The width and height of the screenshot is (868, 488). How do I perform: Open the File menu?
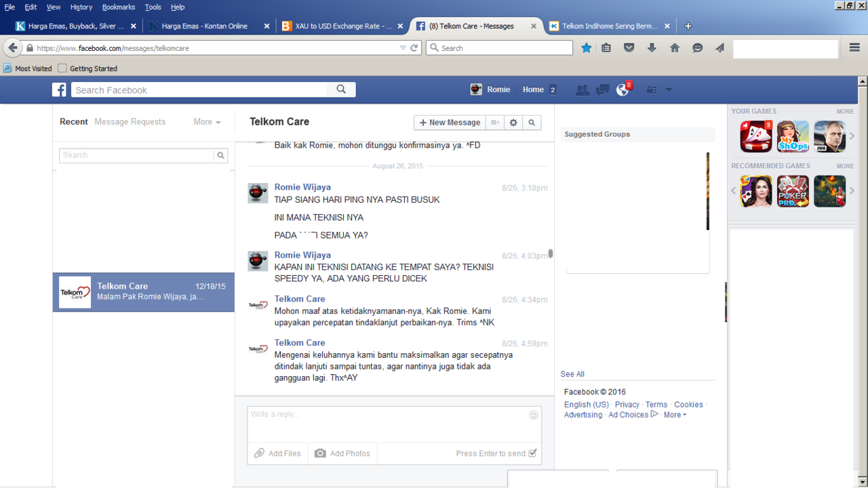pyautogui.click(x=9, y=7)
